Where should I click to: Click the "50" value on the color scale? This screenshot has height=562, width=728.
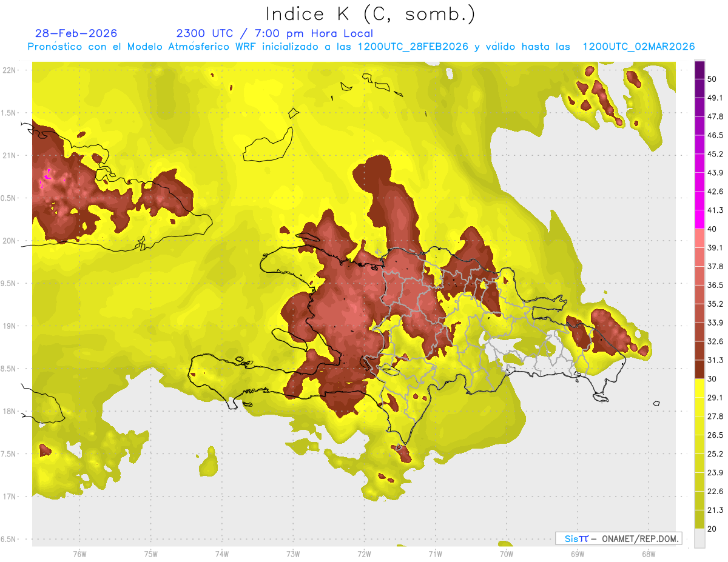point(712,79)
